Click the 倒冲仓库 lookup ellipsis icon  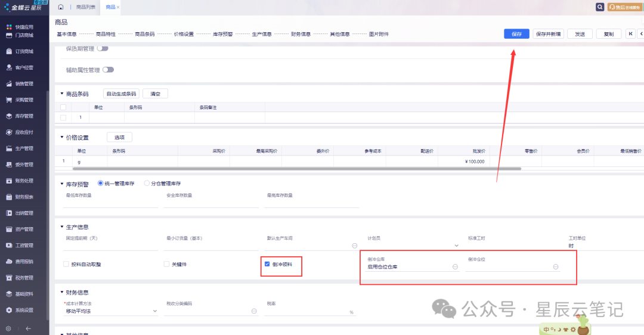(455, 267)
